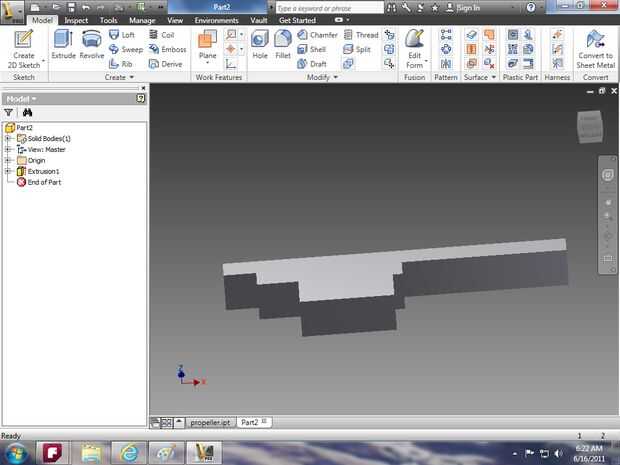
Task: Select the Extrude tool
Action: pos(63,44)
